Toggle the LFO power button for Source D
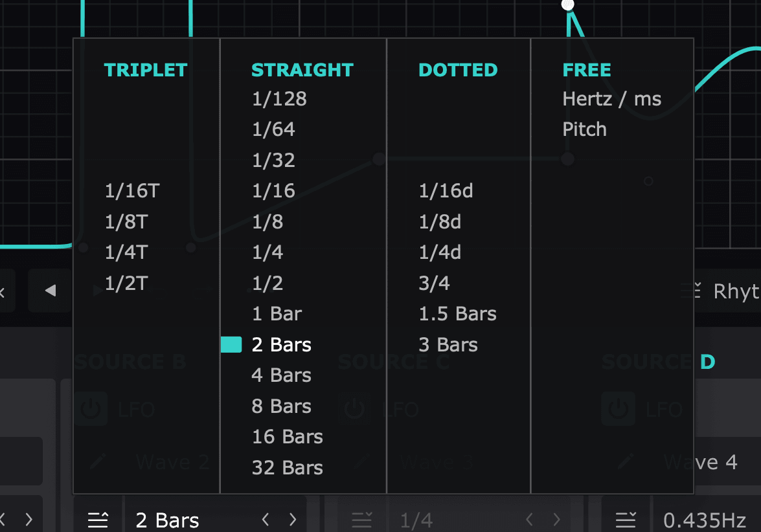Screen dimensions: 761x532 tap(618, 409)
